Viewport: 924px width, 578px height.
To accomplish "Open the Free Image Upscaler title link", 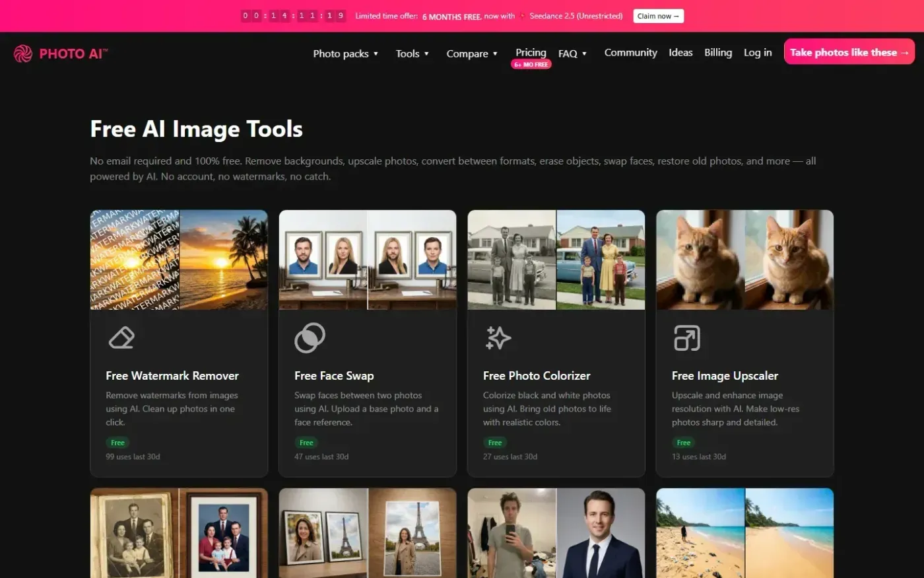I will [x=725, y=376].
